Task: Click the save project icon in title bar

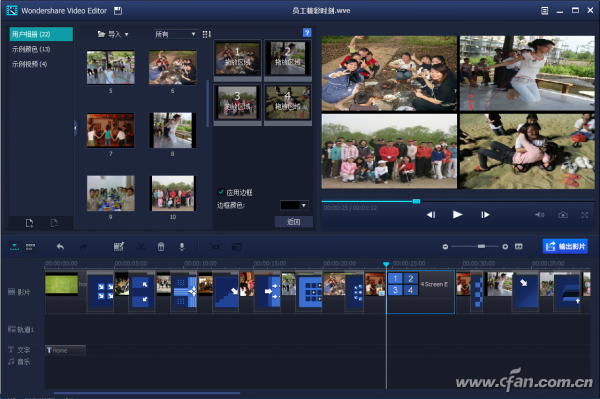Action: click(x=118, y=11)
